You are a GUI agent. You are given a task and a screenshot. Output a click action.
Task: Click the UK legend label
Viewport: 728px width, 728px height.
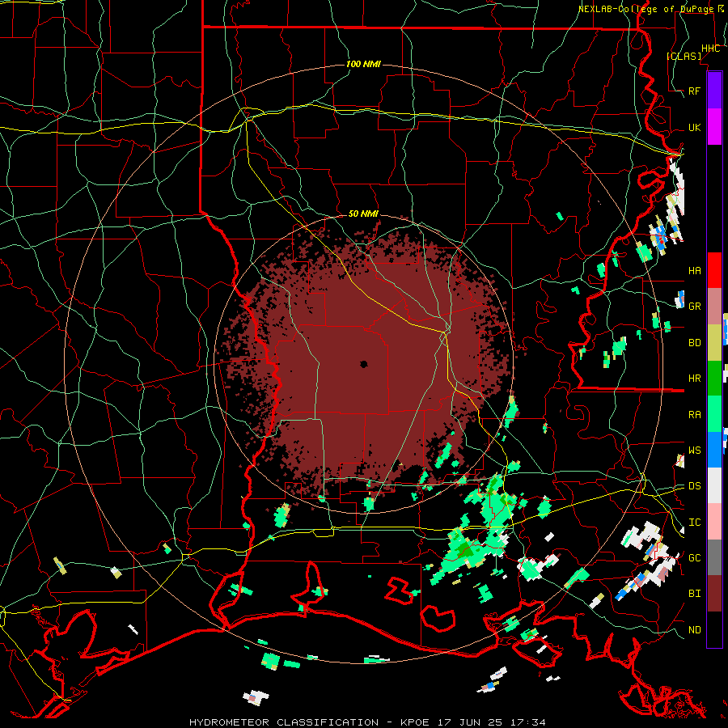695,127
